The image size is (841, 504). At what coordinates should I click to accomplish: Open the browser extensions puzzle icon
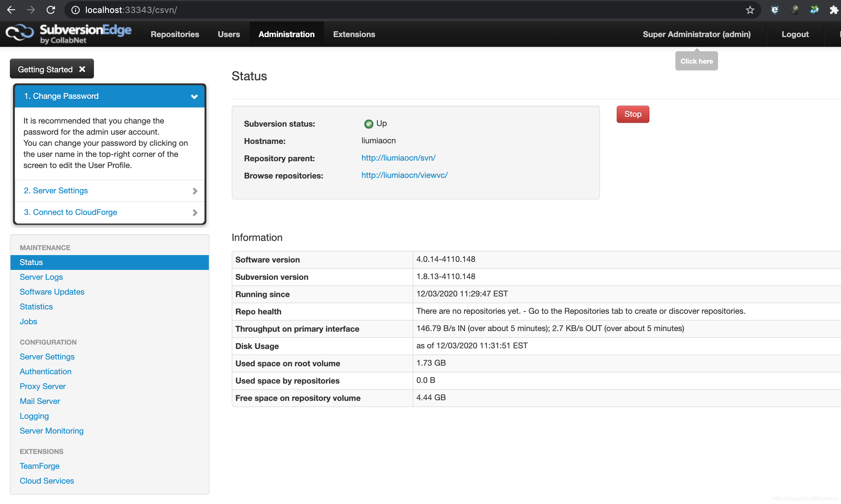834,10
